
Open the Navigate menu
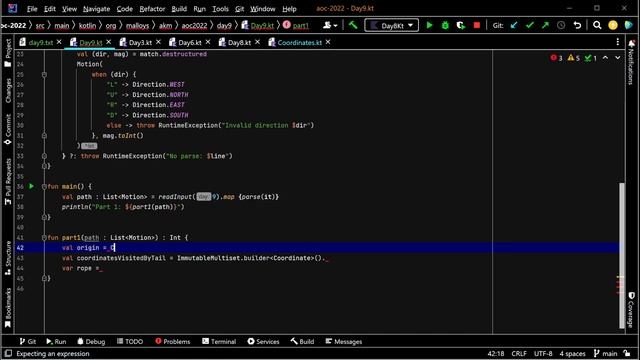pos(96,9)
